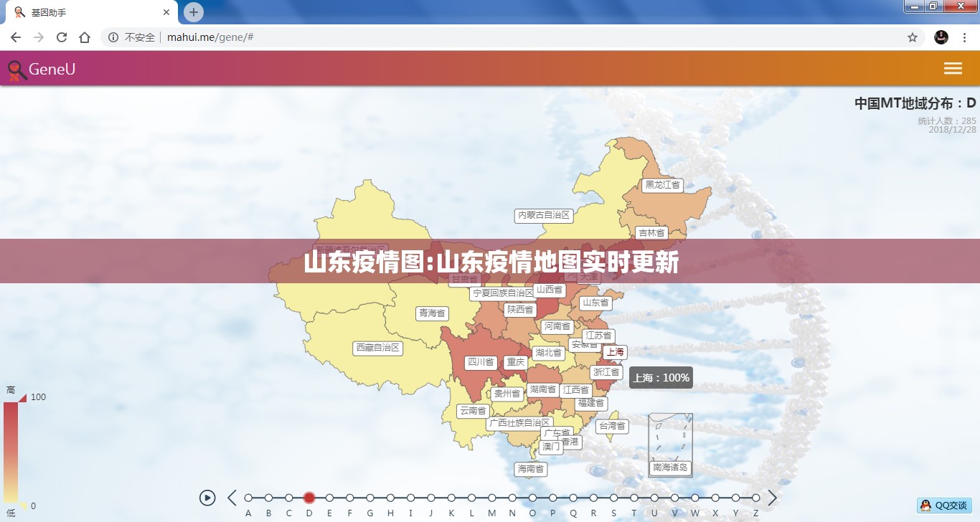Viewport: 980px width, 522px height.
Task: Go to browser home page icon
Action: [85, 37]
